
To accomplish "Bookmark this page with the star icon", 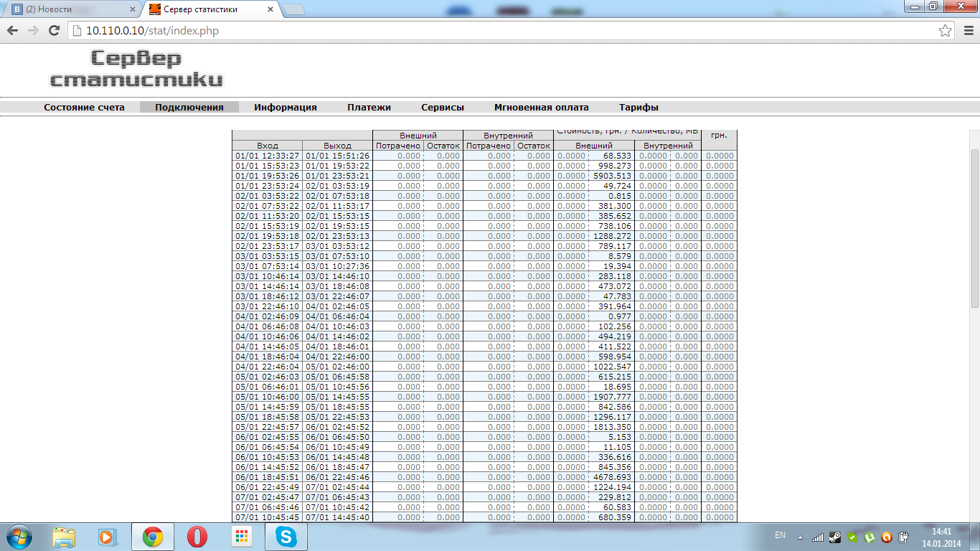I will 946,31.
